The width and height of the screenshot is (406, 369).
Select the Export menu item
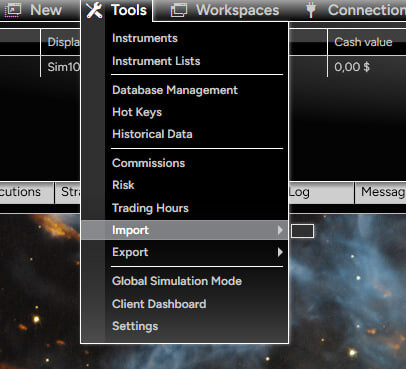pos(184,252)
